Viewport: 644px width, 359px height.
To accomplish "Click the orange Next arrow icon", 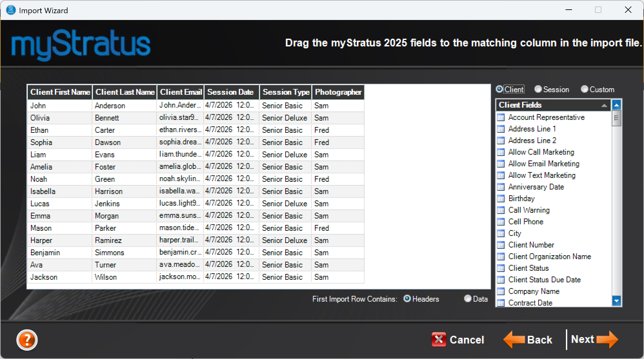I will (607, 339).
